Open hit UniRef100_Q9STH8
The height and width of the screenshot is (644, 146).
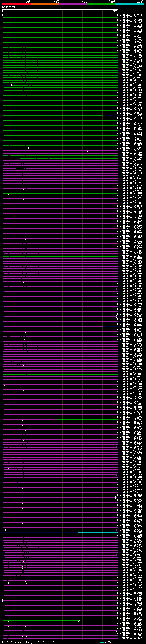click(131, 374)
